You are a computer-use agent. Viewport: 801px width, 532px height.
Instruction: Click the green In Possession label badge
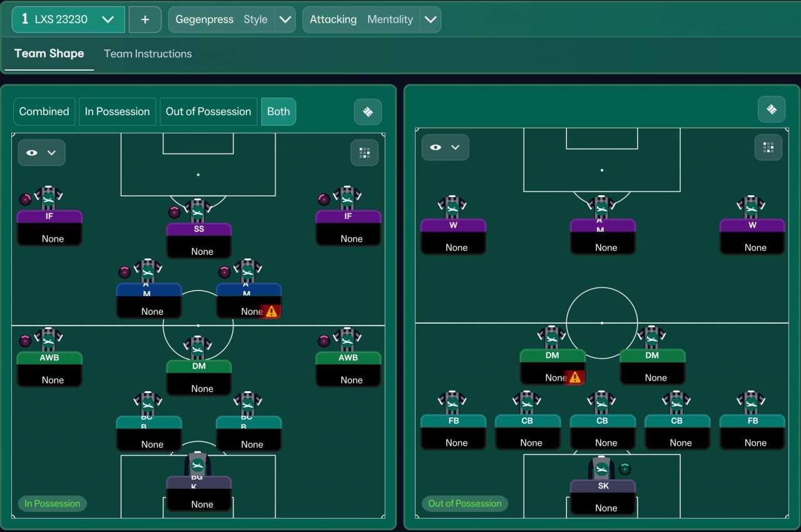pyautogui.click(x=53, y=503)
